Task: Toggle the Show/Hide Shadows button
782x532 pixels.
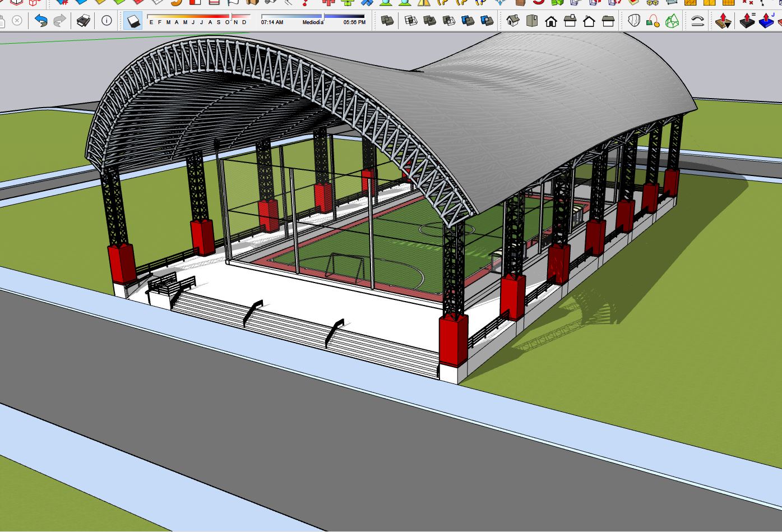Action: click(x=133, y=21)
